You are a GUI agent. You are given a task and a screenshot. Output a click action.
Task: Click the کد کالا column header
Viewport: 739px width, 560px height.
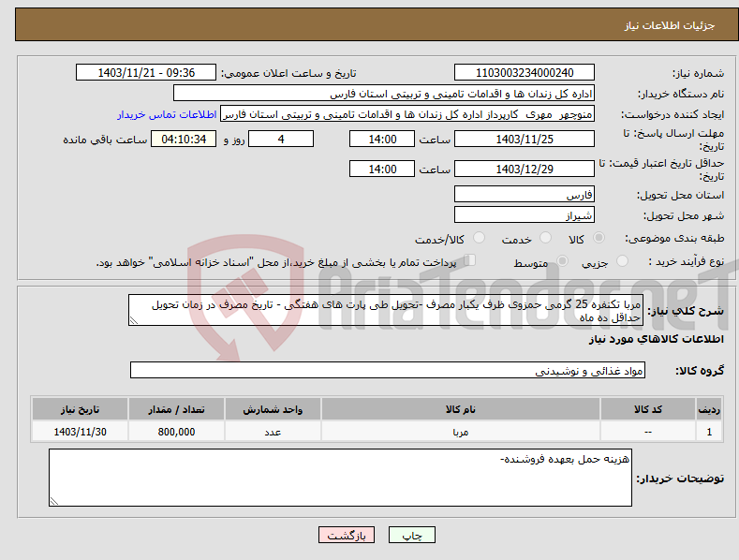point(648,409)
